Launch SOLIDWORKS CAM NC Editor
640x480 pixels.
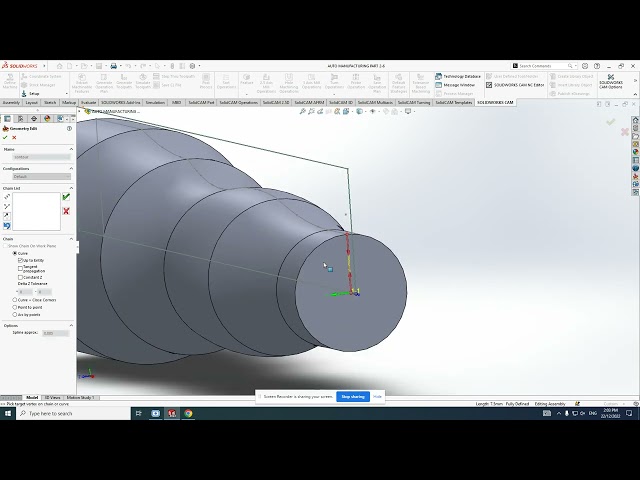(515, 85)
